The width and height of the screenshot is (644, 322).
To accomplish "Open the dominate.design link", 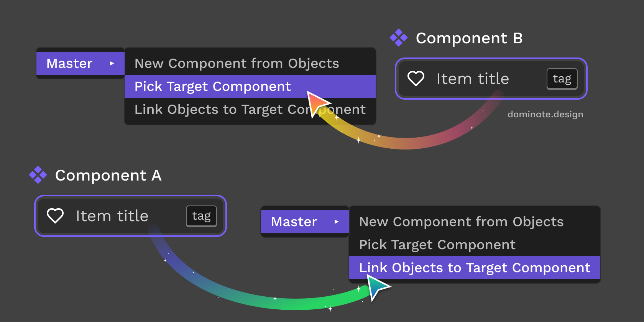I will [545, 114].
